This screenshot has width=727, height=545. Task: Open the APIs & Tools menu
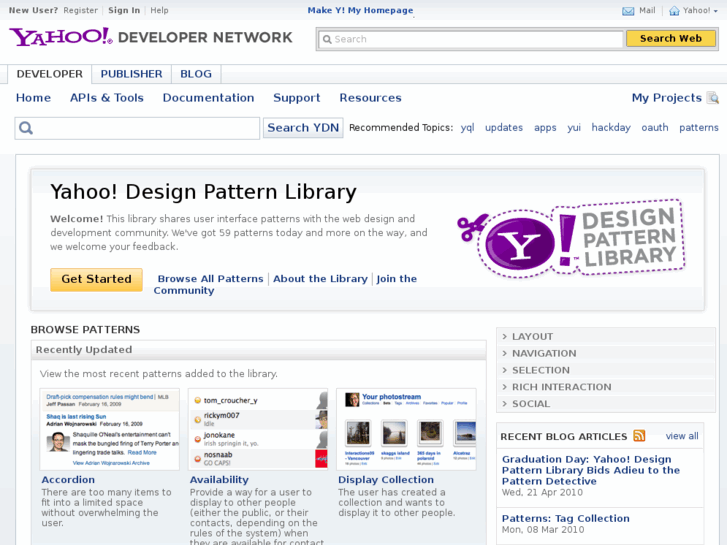coord(107,98)
